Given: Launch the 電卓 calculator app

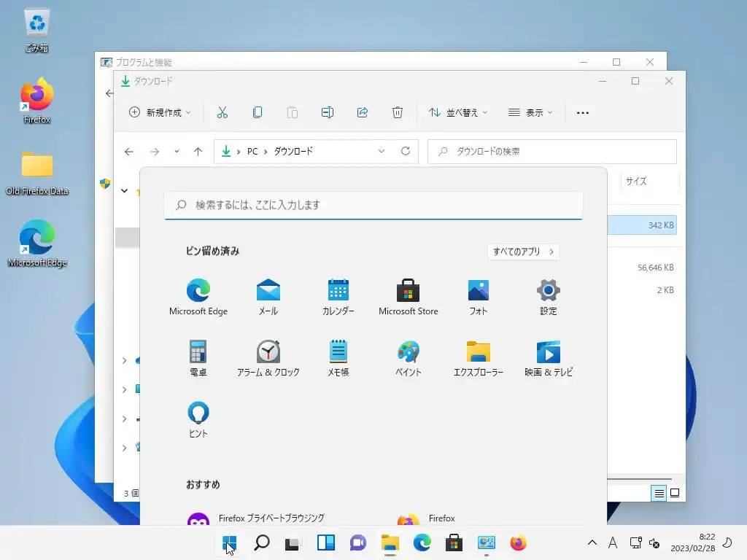Looking at the screenshot, I should tap(198, 358).
